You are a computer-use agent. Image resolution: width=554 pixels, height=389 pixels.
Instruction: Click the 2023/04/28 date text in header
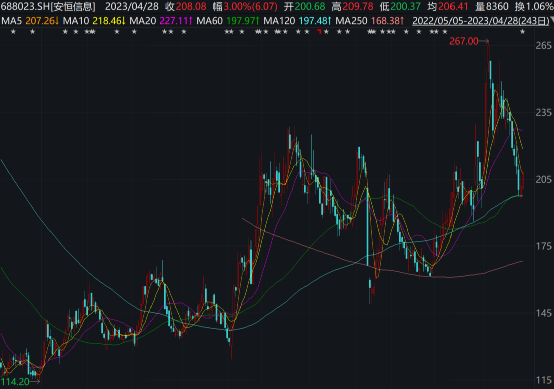coord(132,7)
